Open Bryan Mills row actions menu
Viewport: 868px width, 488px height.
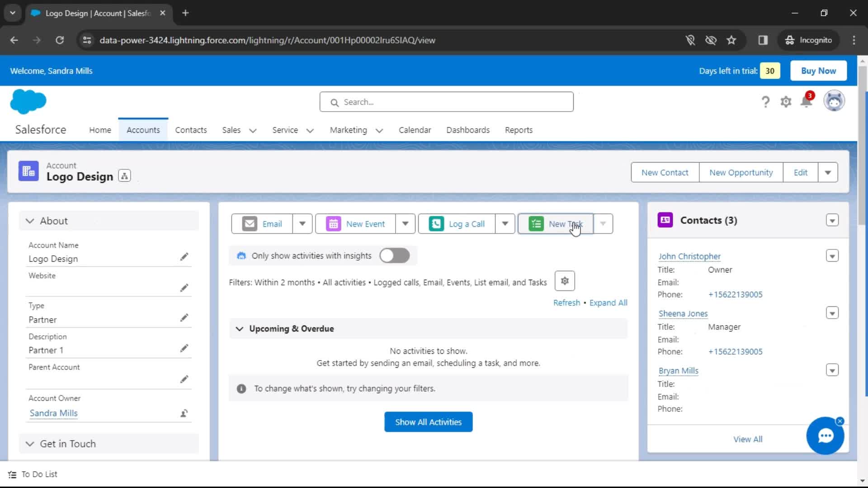832,370
